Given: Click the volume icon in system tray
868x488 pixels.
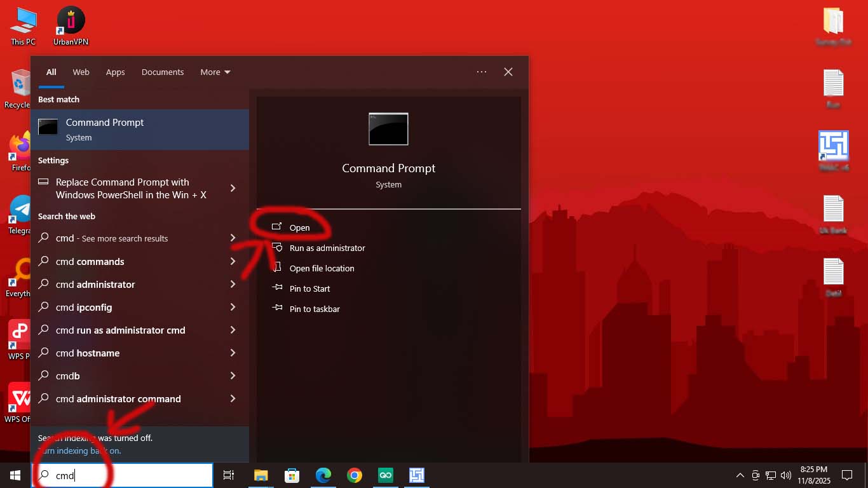Looking at the screenshot, I should pos(786,475).
